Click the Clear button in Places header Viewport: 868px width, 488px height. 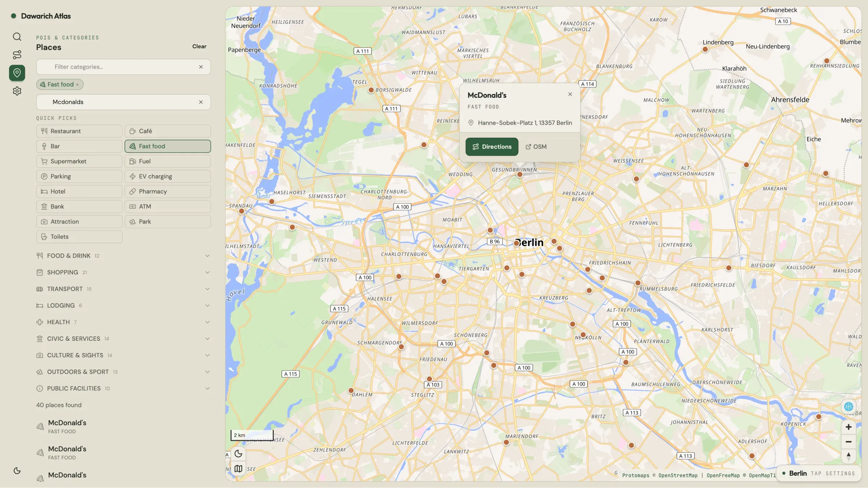199,46
